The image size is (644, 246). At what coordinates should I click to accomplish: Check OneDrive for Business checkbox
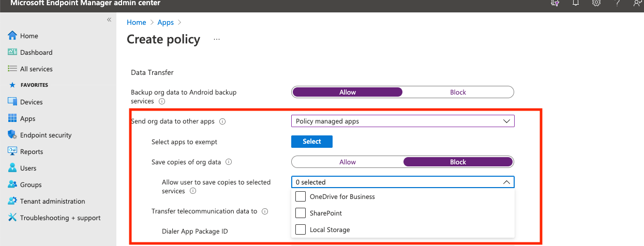pos(301,196)
